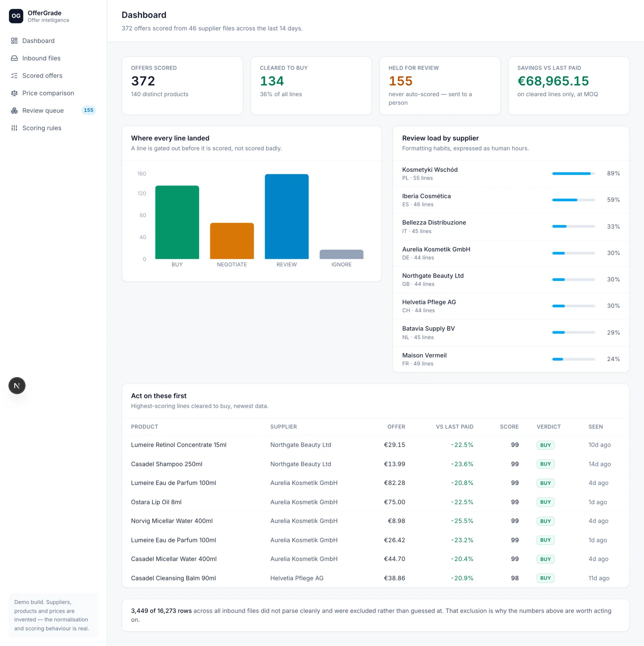Click Ostara Lip Oil 8ml product
Image resolution: width=644 pixels, height=646 pixels.
156,502
